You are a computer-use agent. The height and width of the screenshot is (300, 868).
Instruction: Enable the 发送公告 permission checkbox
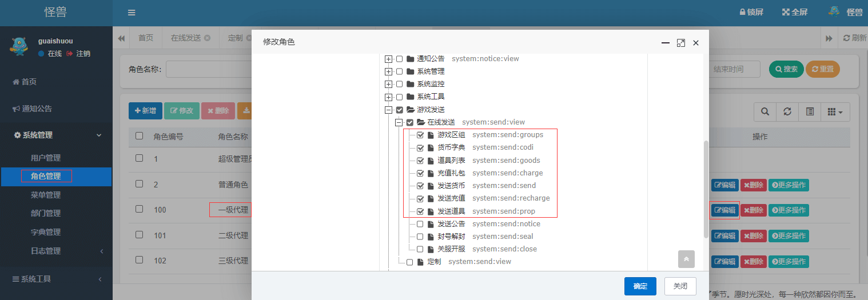[x=420, y=224]
